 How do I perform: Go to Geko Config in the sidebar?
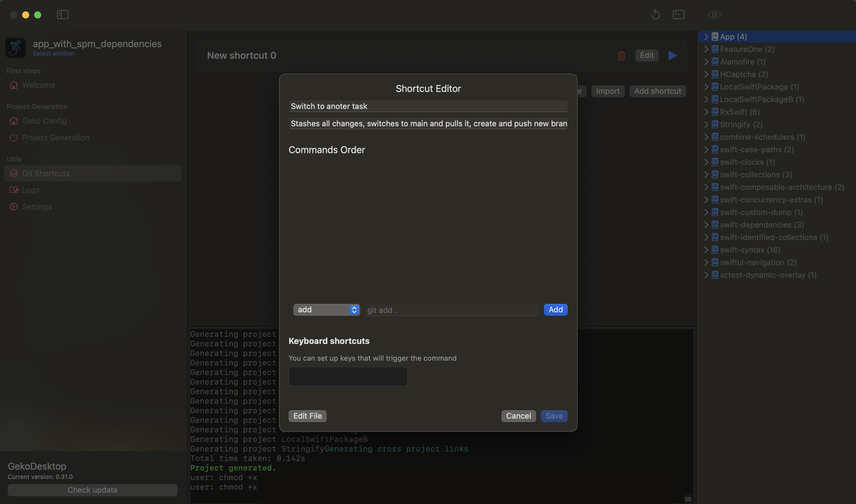pyautogui.click(x=44, y=121)
